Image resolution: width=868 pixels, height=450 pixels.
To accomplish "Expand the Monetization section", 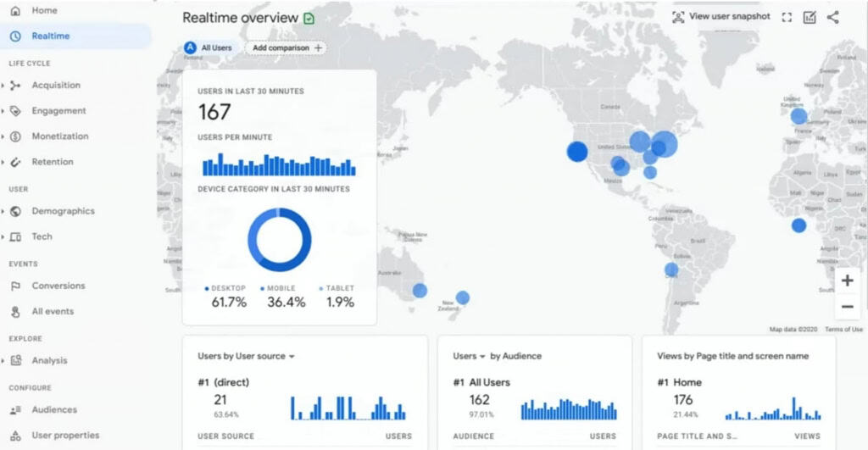I will click(4, 136).
